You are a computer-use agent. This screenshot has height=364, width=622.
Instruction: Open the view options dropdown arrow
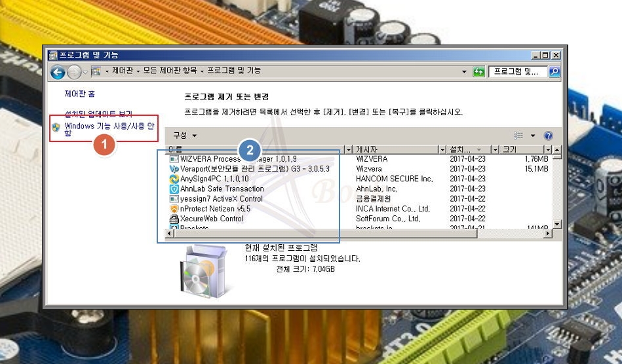[x=533, y=136]
